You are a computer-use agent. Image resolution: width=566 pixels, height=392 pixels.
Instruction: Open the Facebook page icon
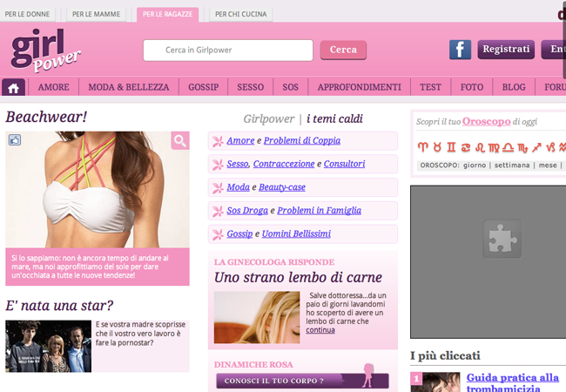pyautogui.click(x=460, y=50)
